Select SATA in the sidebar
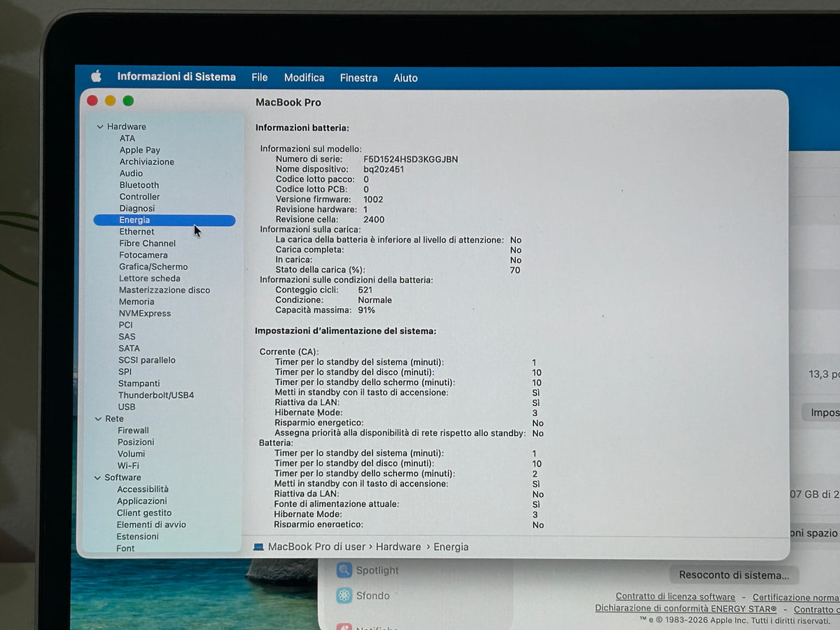840x630 pixels. pos(129,349)
